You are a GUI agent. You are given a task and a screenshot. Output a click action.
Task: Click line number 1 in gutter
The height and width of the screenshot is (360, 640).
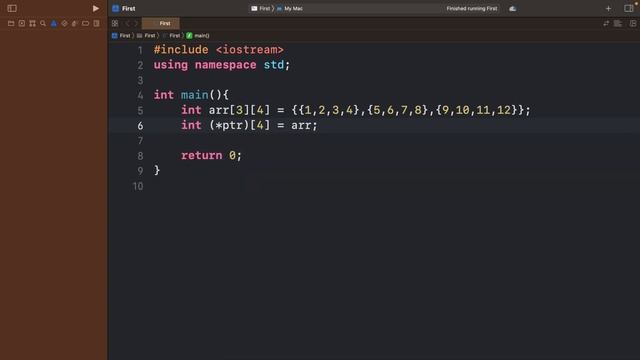(140, 50)
